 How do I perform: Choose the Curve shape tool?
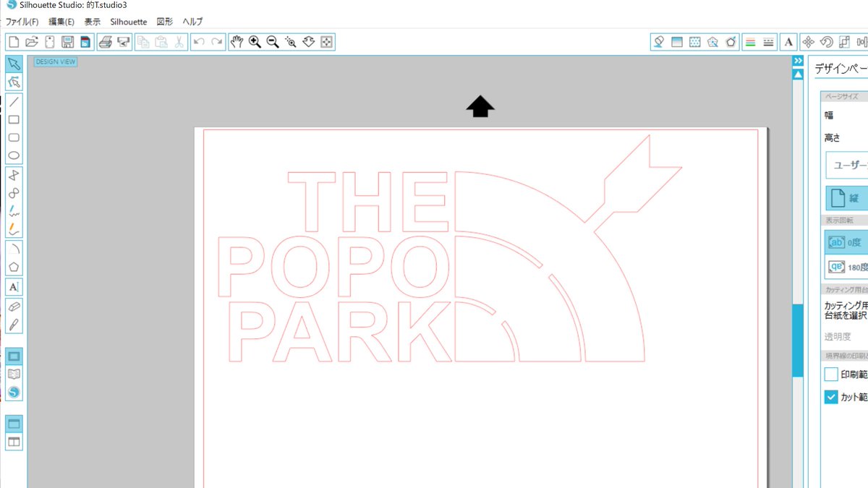(14, 194)
